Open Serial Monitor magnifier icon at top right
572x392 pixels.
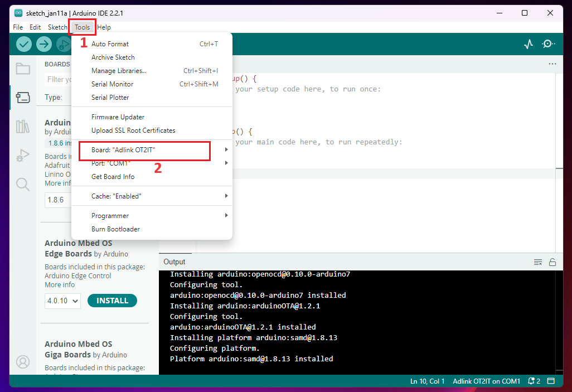tap(549, 44)
